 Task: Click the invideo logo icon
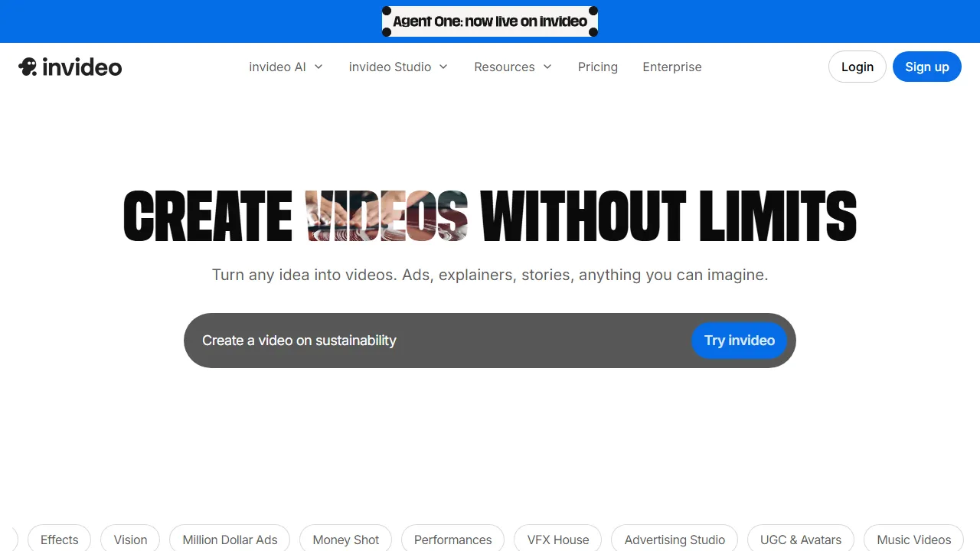[x=28, y=67]
